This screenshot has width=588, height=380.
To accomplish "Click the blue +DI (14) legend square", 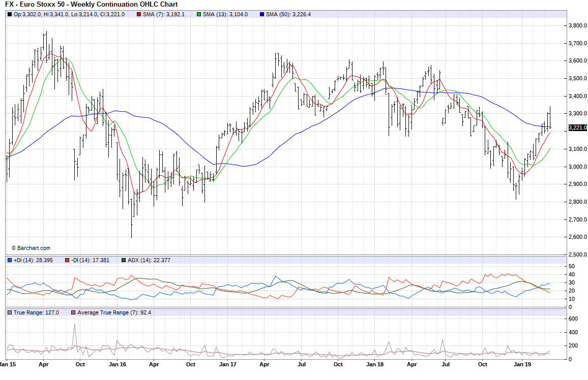I will click(x=10, y=260).
